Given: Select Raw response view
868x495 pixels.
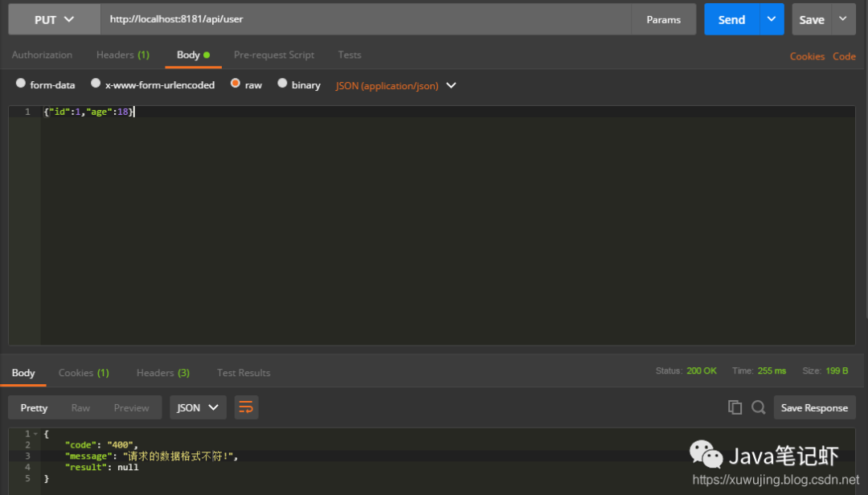Looking at the screenshot, I should 80,407.
